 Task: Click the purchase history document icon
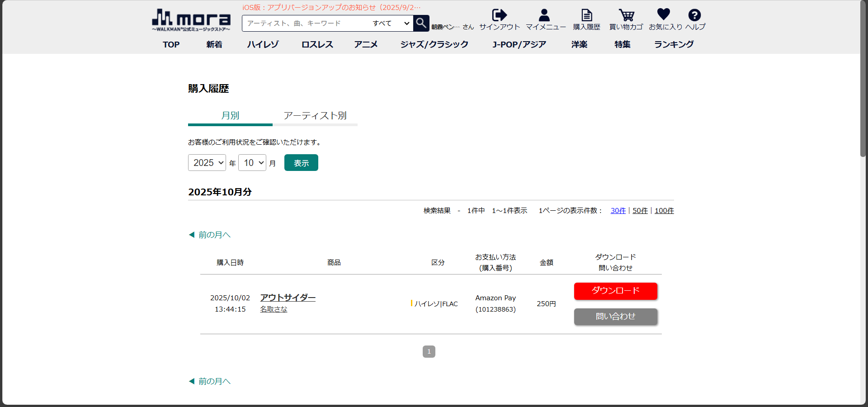(x=586, y=15)
